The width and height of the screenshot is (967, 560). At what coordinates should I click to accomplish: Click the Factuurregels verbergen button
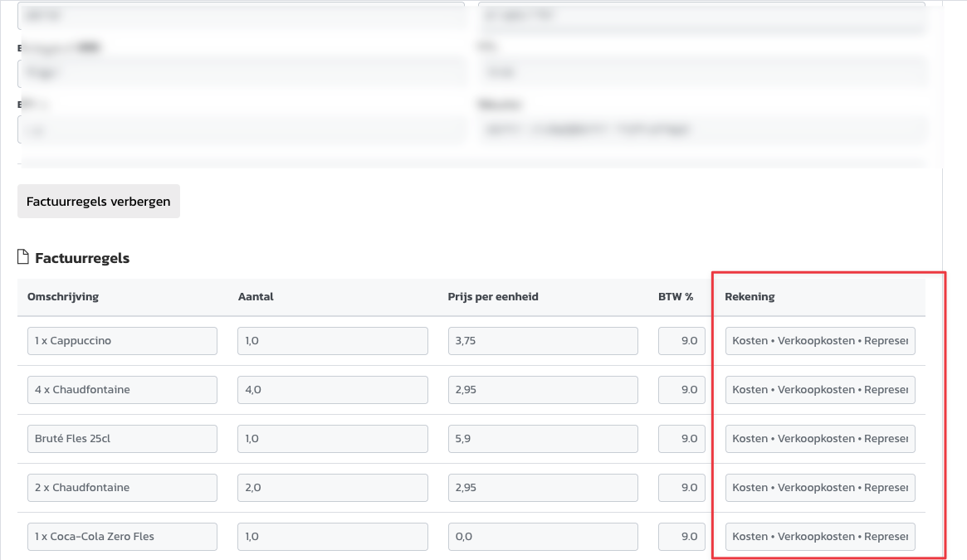pyautogui.click(x=98, y=202)
